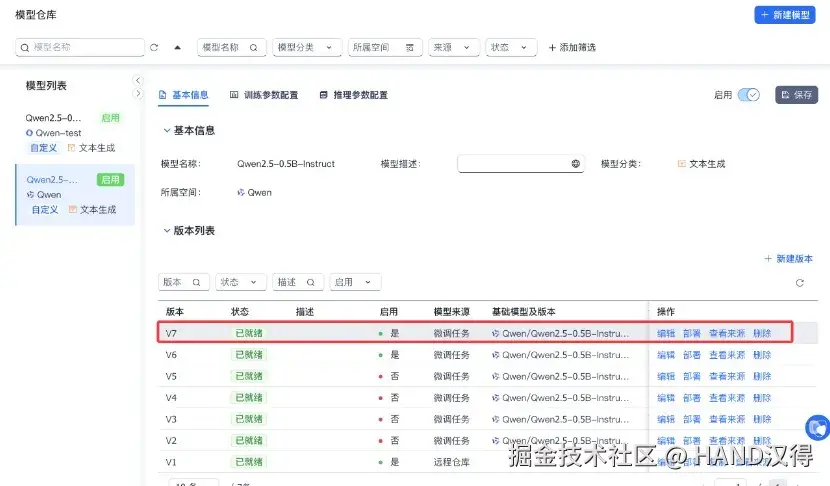Collapse filters with the up arrow icon
The width and height of the screenshot is (830, 486).
click(177, 47)
